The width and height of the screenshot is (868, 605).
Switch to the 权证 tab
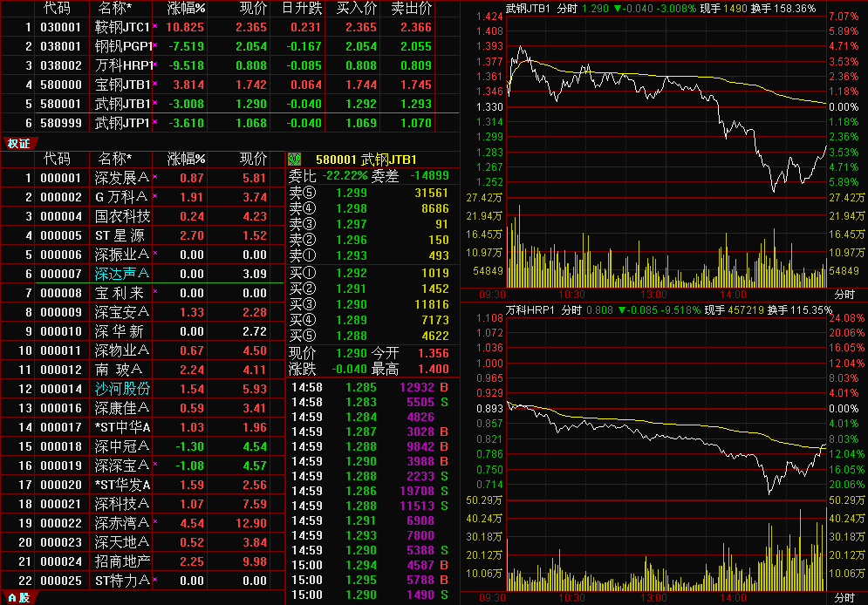(18, 143)
